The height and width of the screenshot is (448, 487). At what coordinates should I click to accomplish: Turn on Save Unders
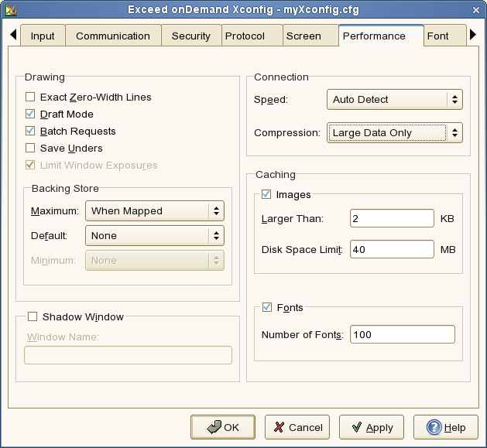coord(30,148)
